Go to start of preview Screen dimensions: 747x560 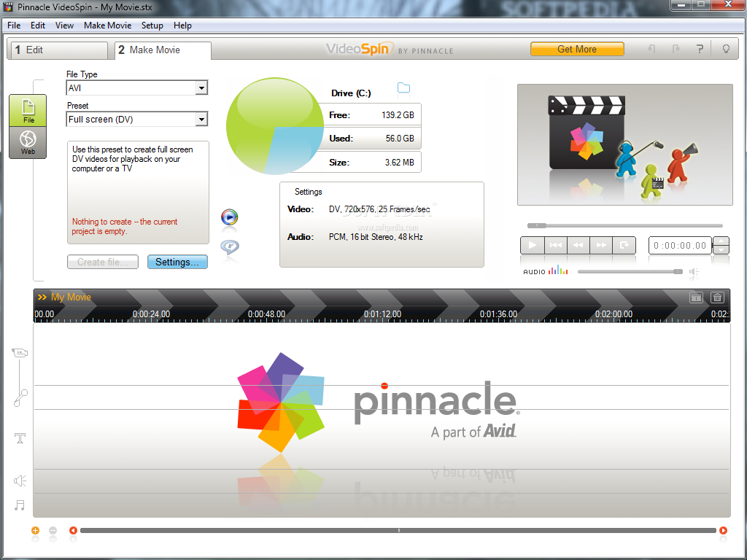pos(555,245)
